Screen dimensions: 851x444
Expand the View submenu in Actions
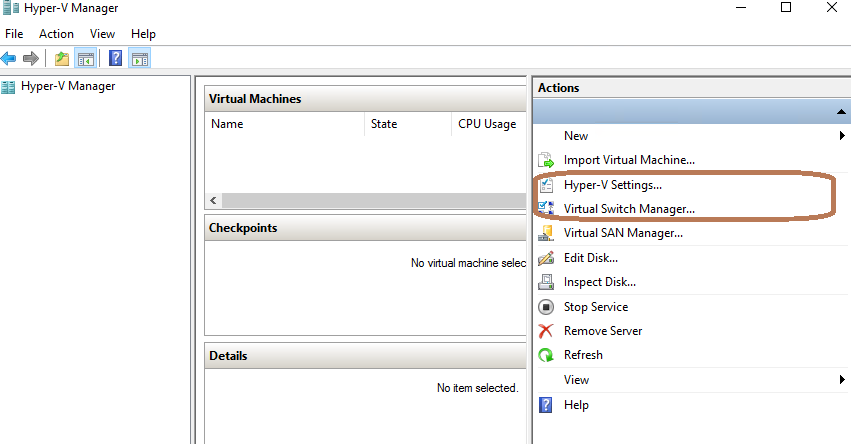pos(842,379)
